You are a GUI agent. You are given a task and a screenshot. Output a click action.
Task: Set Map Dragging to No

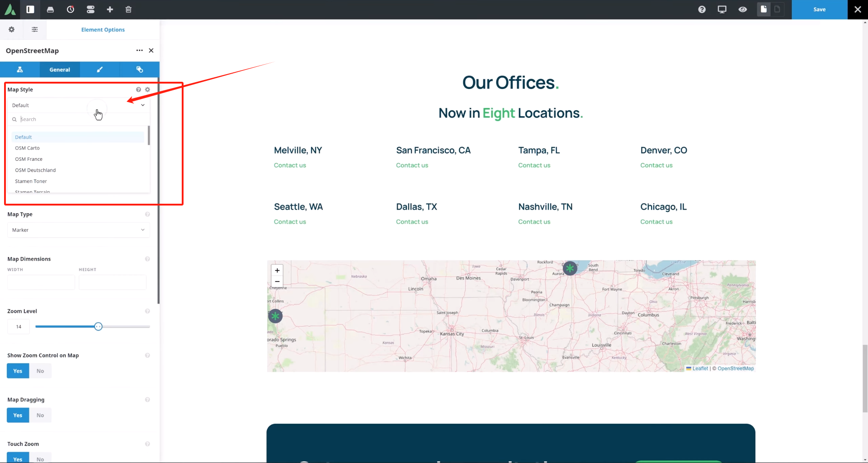click(40, 415)
